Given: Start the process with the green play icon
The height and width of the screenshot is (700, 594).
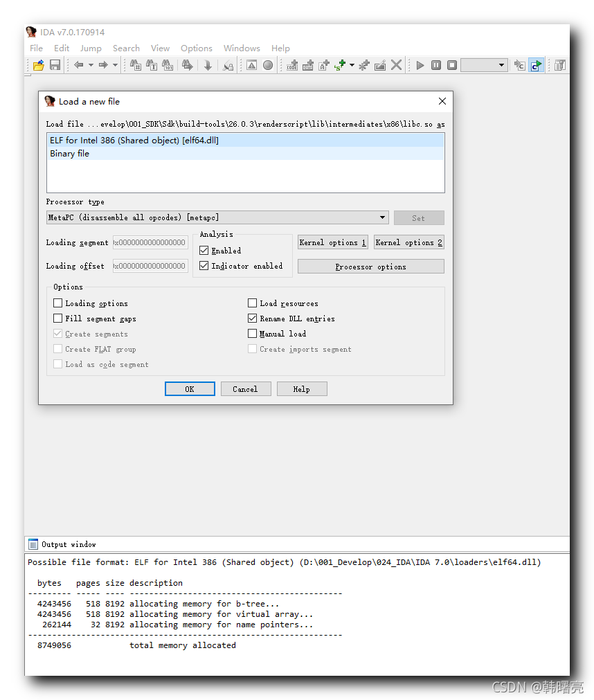Looking at the screenshot, I should coord(420,64).
